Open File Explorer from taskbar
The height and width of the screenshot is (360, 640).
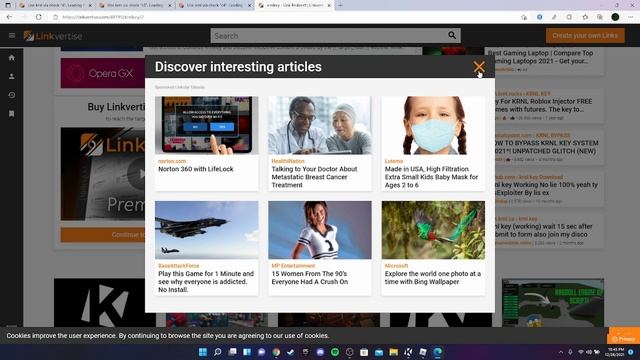pyautogui.click(x=393, y=352)
